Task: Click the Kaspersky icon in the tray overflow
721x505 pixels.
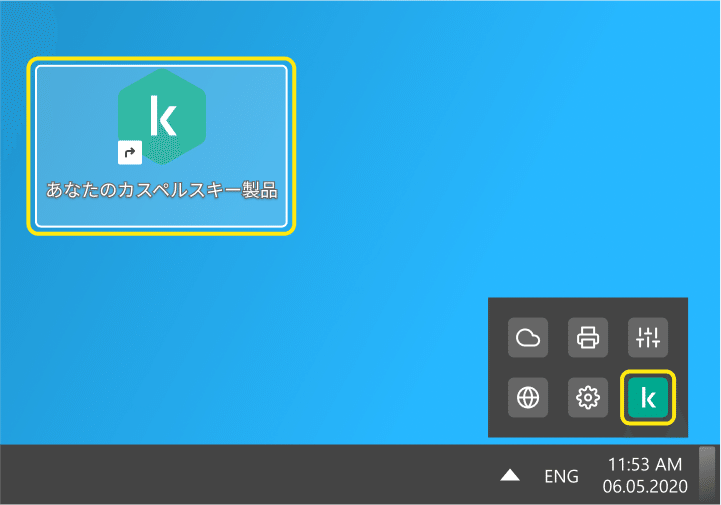Action: click(x=648, y=398)
